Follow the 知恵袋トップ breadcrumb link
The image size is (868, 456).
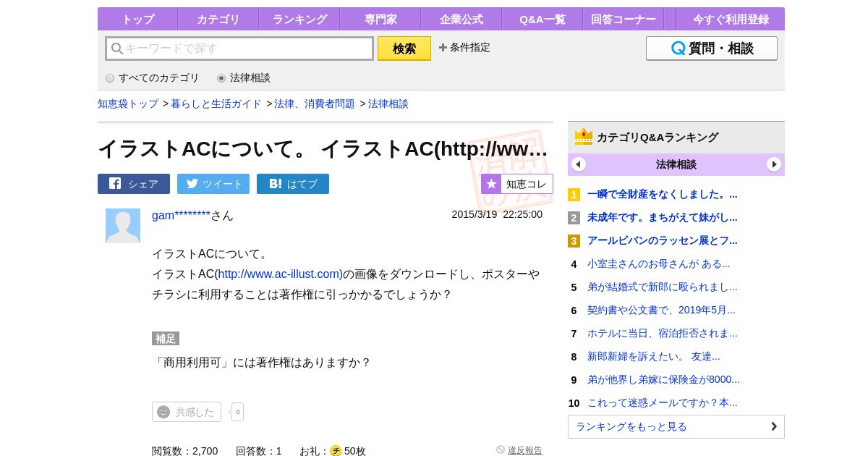click(128, 104)
